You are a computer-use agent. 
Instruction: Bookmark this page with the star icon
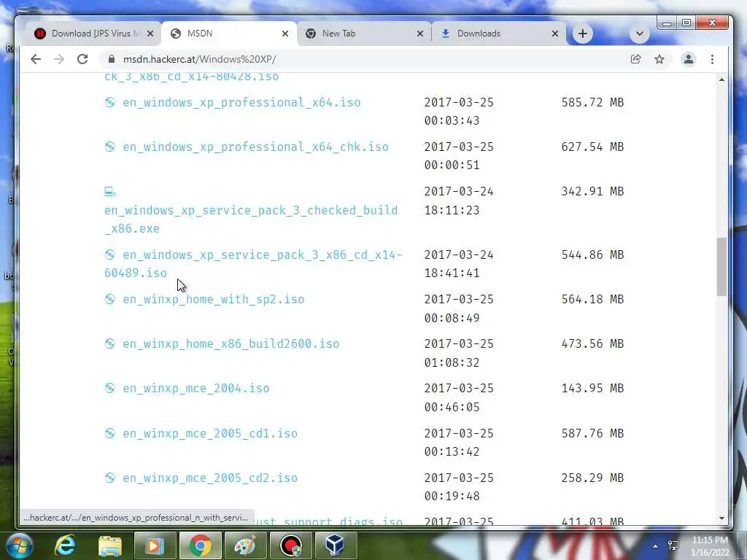pyautogui.click(x=659, y=59)
